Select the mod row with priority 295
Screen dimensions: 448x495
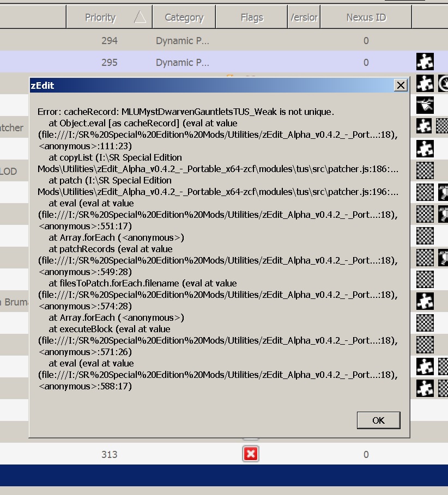point(224,62)
